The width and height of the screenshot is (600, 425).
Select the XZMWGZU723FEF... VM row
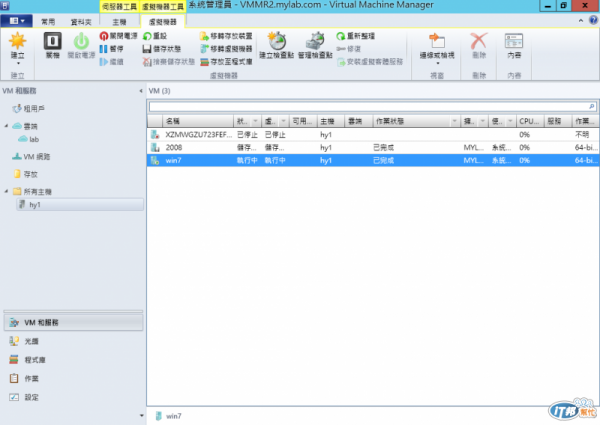[373, 135]
